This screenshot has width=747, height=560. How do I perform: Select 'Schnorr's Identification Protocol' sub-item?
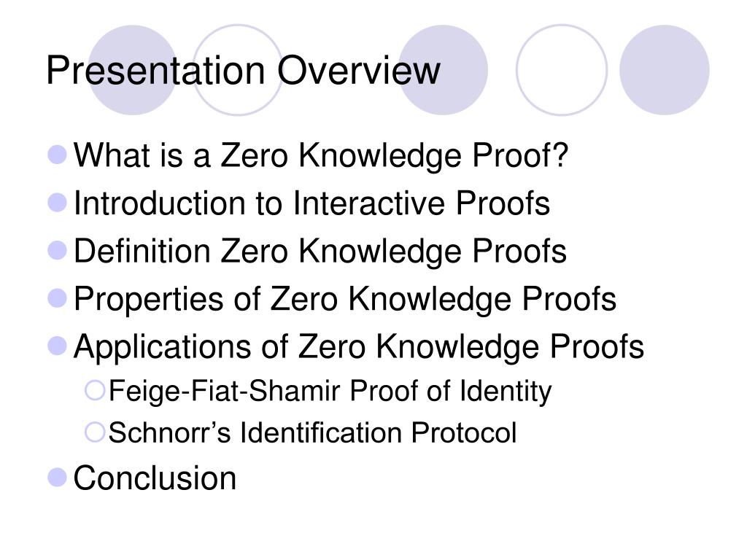(x=312, y=433)
